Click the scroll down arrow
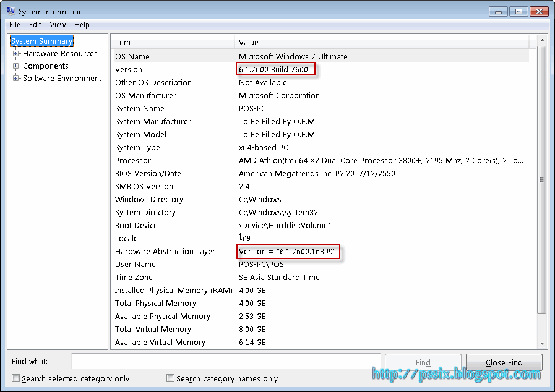The image size is (555, 392). (x=542, y=343)
